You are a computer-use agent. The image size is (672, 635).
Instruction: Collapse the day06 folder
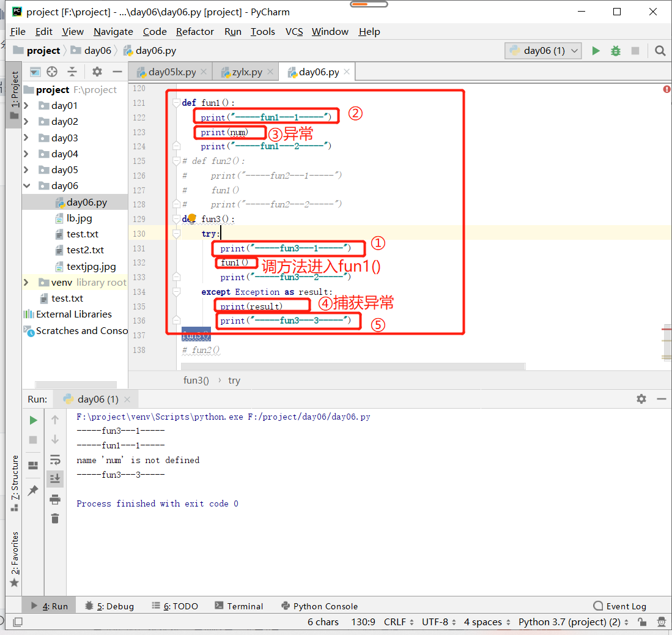26,185
